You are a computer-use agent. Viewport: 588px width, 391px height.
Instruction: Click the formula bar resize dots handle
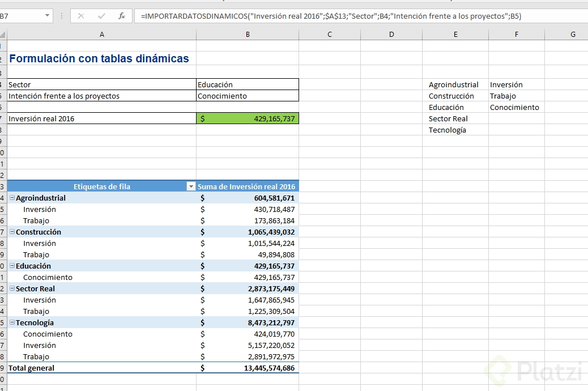click(x=61, y=16)
